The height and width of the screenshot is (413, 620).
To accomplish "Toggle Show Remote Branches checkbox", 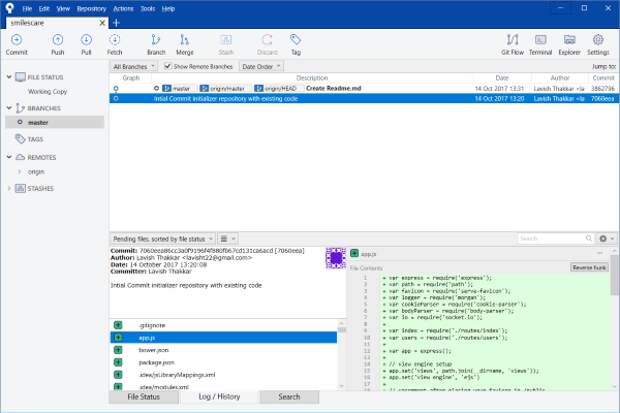I will [x=168, y=66].
